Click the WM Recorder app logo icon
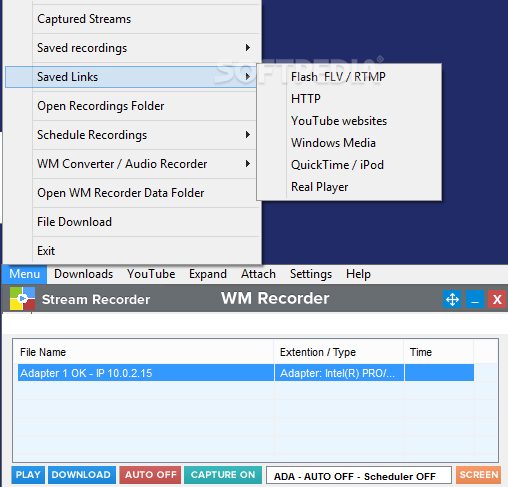Image resolution: width=508 pixels, height=487 pixels. pyautogui.click(x=22, y=298)
